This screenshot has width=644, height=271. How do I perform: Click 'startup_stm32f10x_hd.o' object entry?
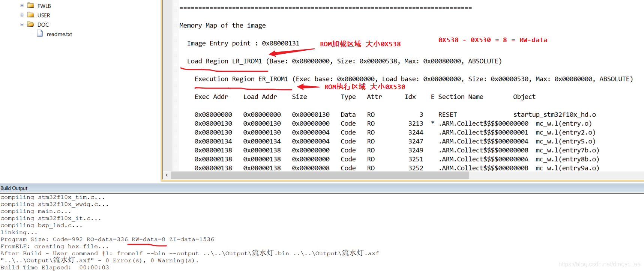554,114
